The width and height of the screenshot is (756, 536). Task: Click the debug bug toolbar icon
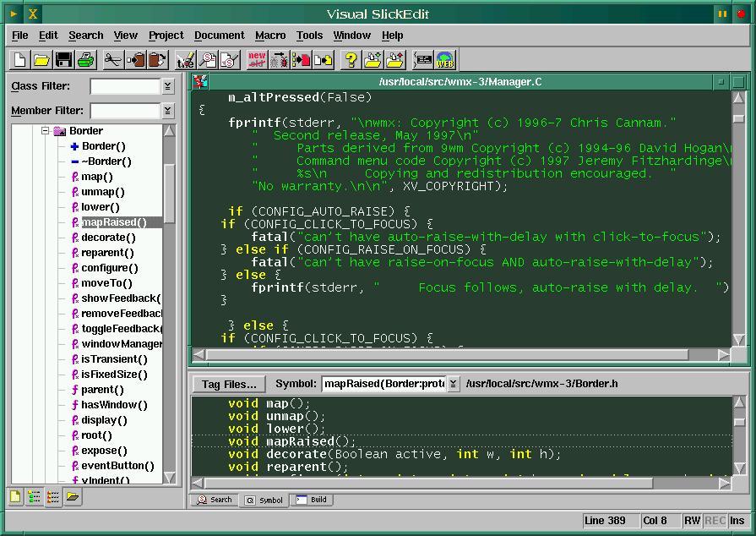click(x=279, y=60)
